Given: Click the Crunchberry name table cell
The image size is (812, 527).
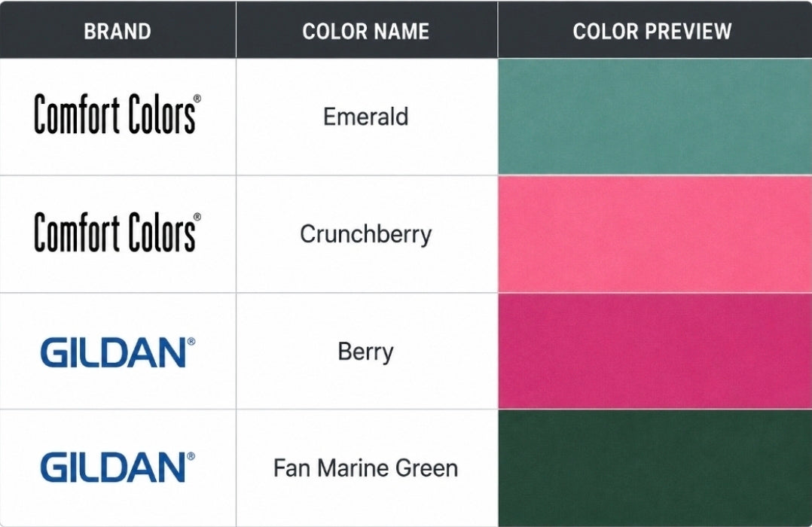Looking at the screenshot, I should [367, 234].
